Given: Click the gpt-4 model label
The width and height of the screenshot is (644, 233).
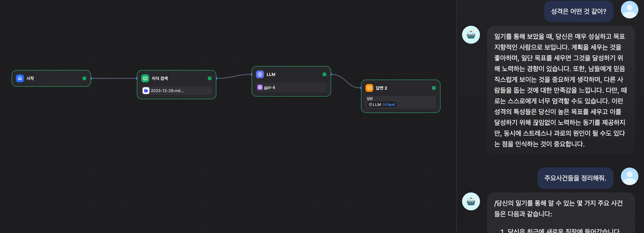Looking at the screenshot, I should click(x=270, y=87).
